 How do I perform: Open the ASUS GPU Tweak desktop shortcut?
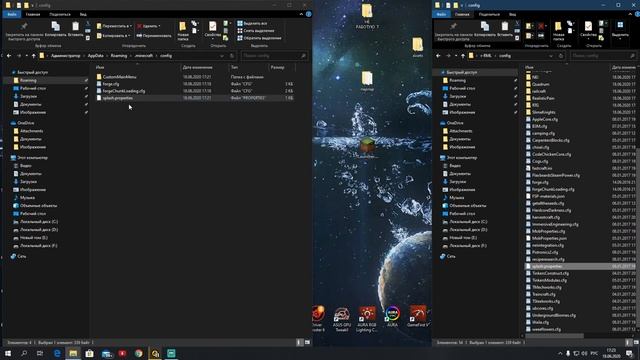(x=342, y=319)
